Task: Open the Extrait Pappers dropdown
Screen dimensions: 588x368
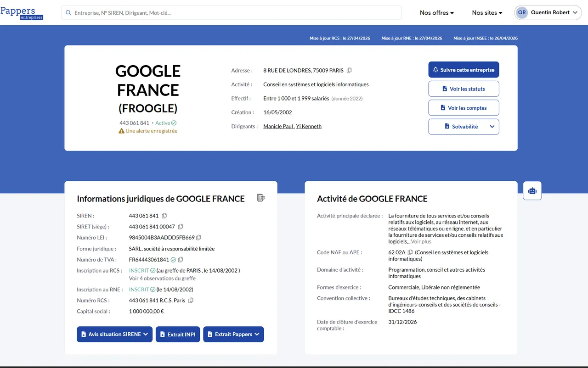Action: pos(233,335)
